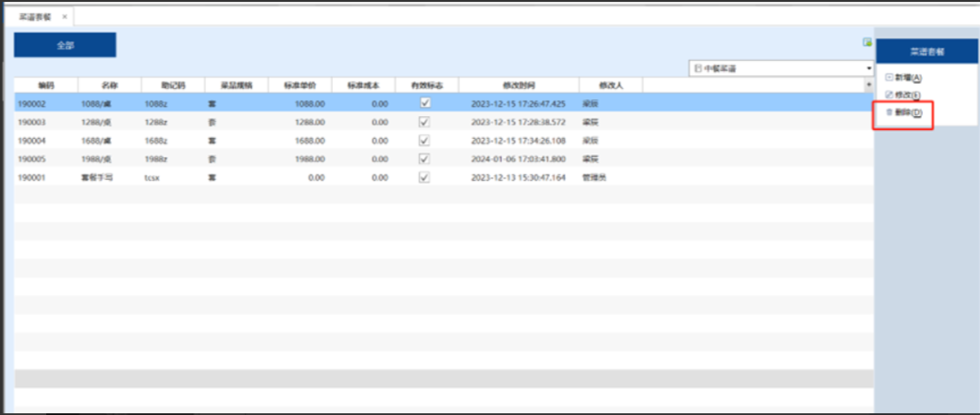Click the 菜谱套餐 side panel header

926,52
